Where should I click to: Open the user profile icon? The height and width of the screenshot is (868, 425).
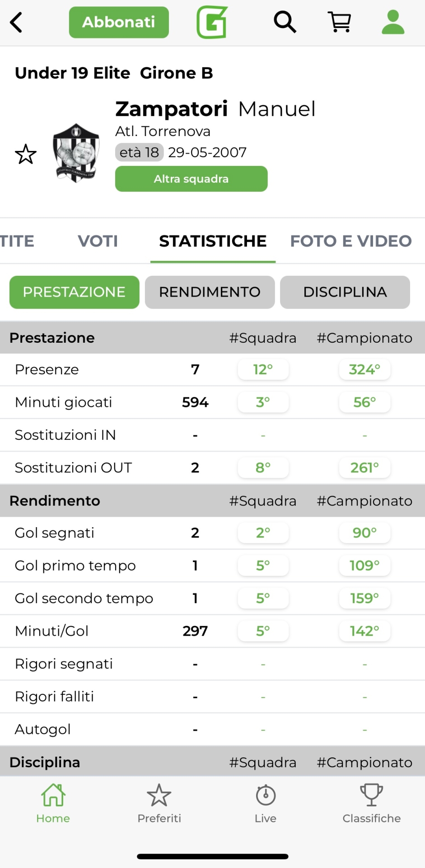coord(393,22)
